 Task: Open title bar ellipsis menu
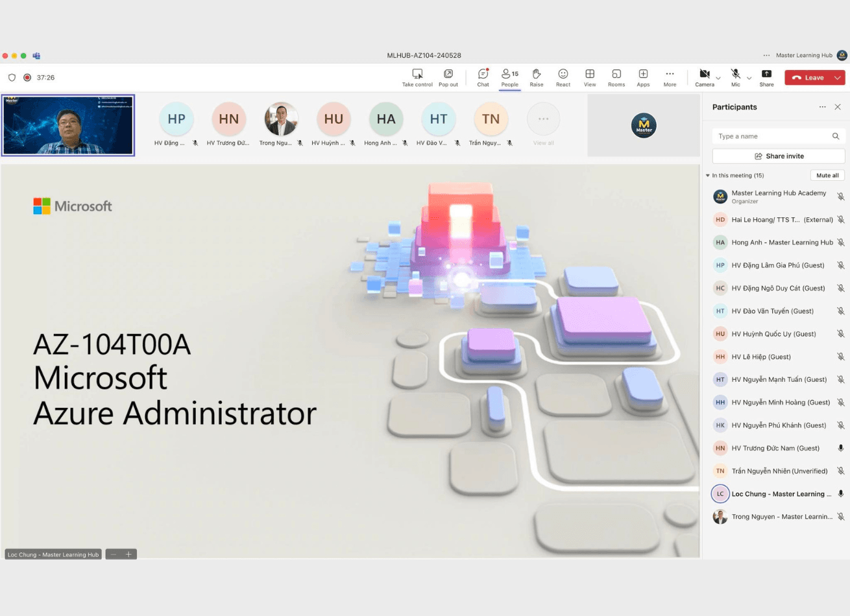(766, 55)
